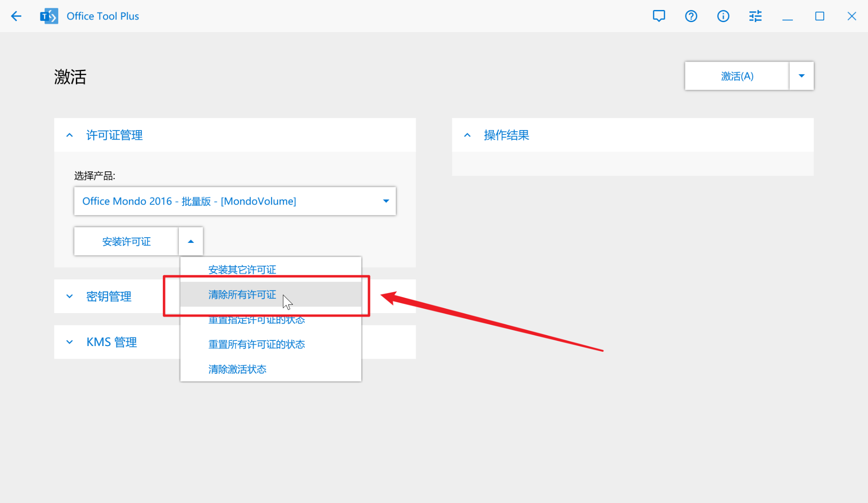The height and width of the screenshot is (503, 868).
Task: Select 安装其它许可证 from the menu
Action: pyautogui.click(x=271, y=270)
